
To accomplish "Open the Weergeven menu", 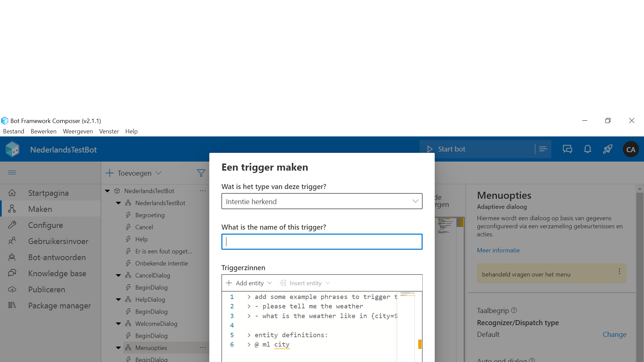I will pyautogui.click(x=78, y=131).
